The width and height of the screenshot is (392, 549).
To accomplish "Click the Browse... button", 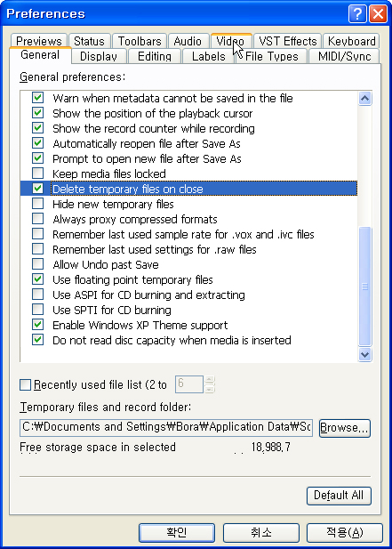I will click(344, 428).
